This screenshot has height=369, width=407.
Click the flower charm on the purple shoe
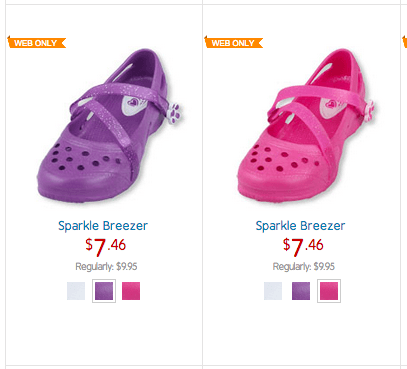pyautogui.click(x=174, y=113)
